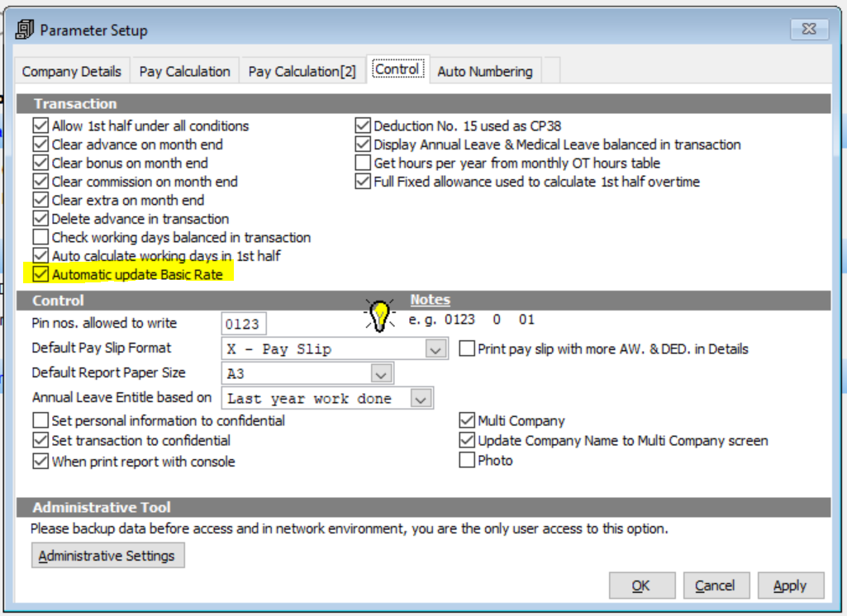Disable Deduction No. 15 used as CP38
This screenshot has height=616, width=847.
362,126
